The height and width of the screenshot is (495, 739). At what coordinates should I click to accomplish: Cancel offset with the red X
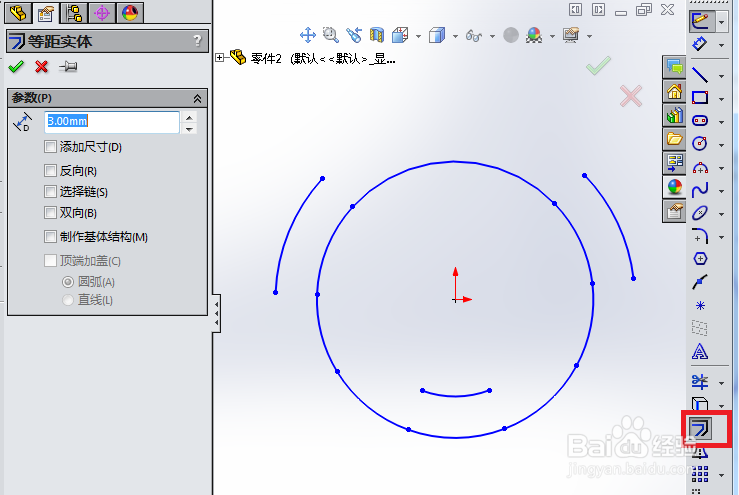coord(41,66)
